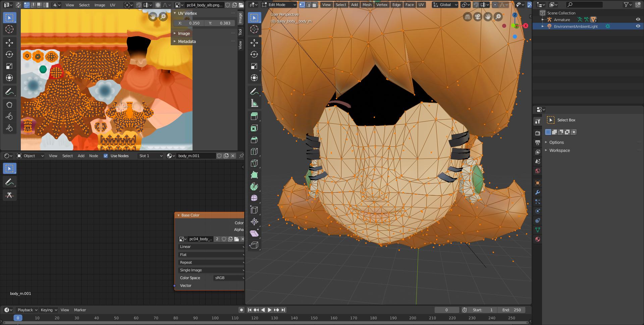Toggle EnvironmentAmbientLight visibility in the outliner

click(x=639, y=26)
